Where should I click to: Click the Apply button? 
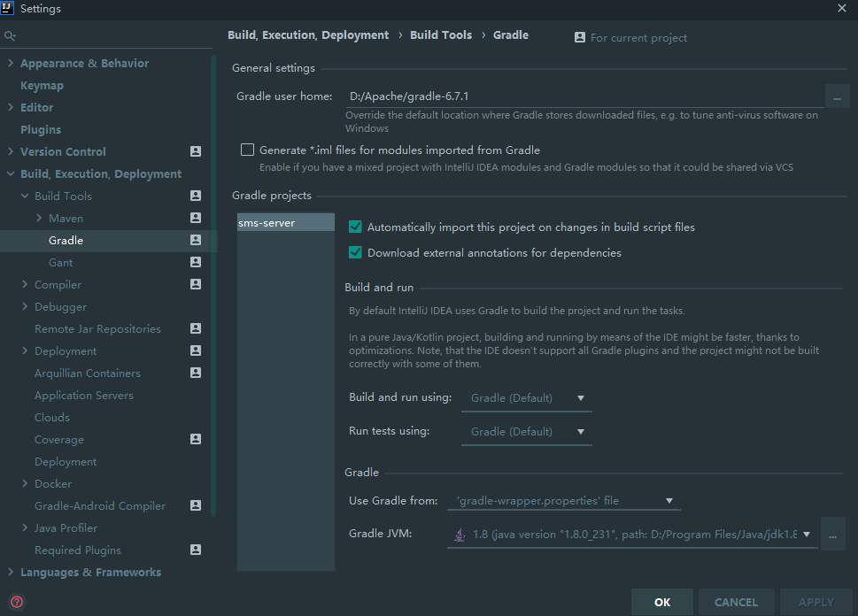(815, 602)
